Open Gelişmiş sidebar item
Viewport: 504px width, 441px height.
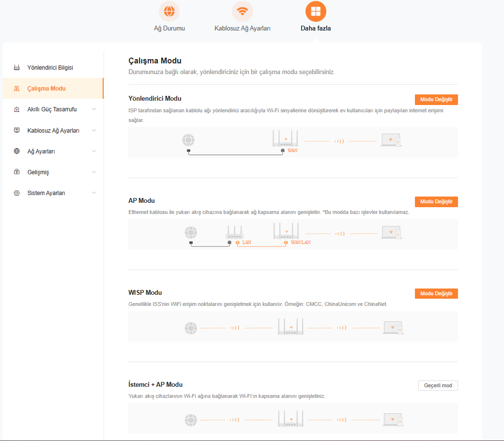[53, 172]
